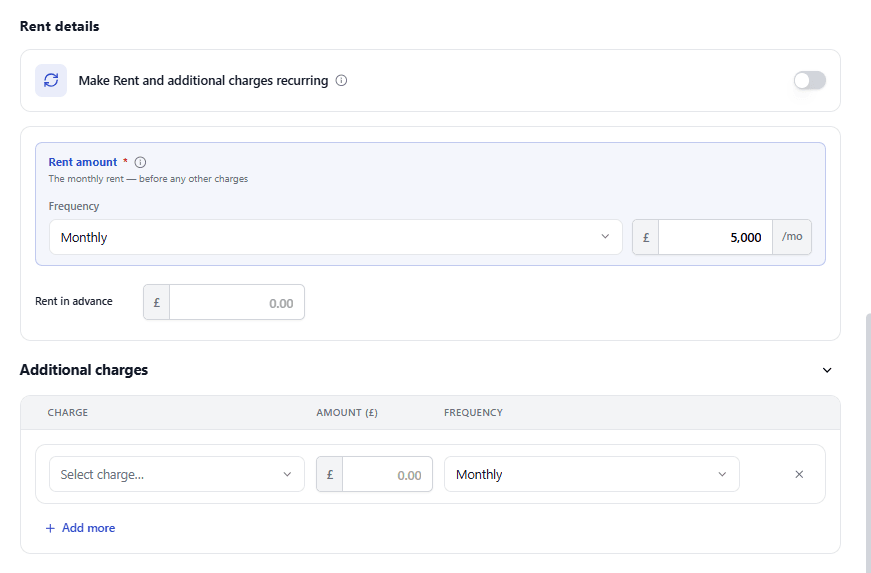Click the CHARGE column header
Viewport: 871px width, 573px height.
tap(68, 413)
